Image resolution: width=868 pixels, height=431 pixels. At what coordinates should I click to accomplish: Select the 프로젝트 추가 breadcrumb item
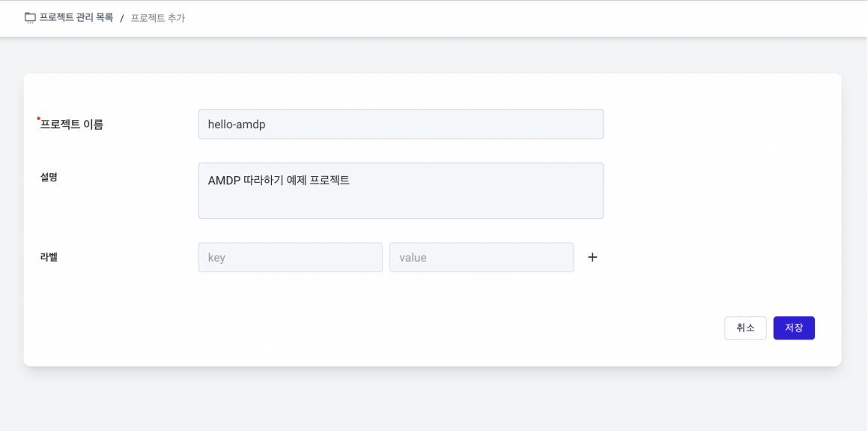tap(158, 18)
